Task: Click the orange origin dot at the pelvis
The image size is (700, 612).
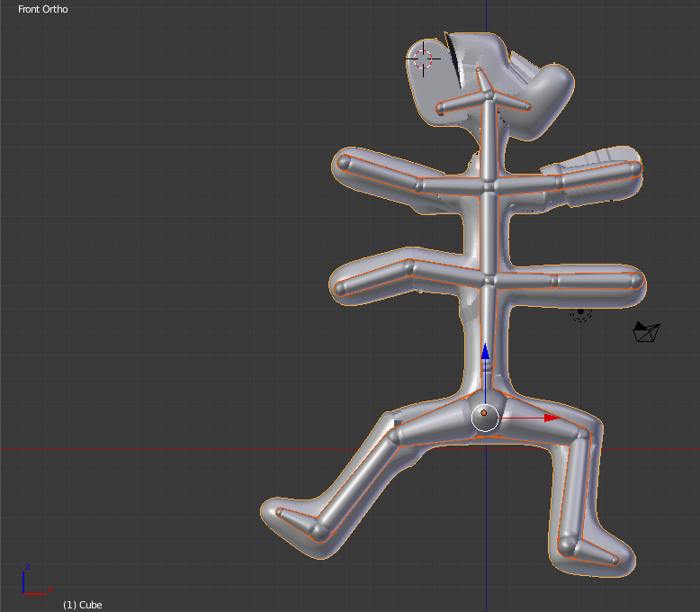Action: tap(484, 413)
